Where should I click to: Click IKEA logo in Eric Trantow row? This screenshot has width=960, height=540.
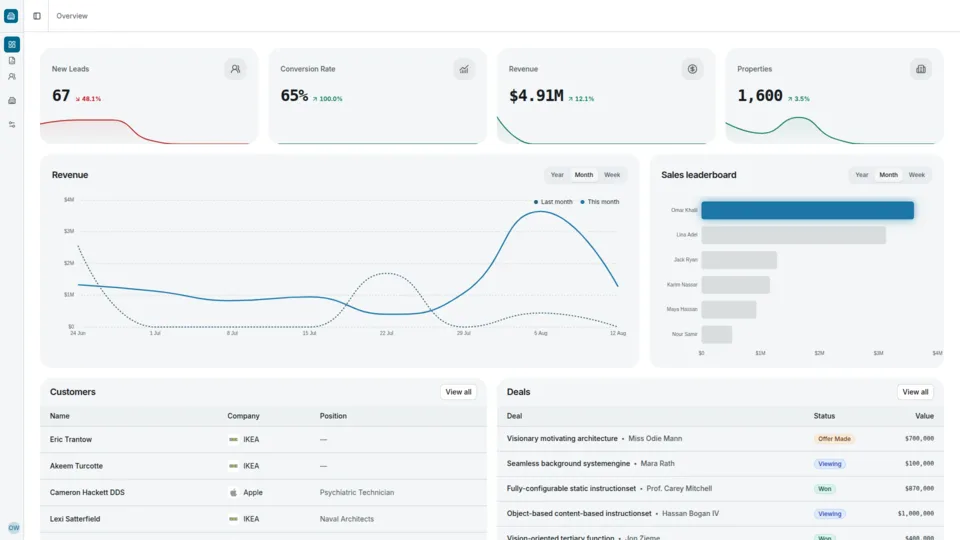click(233, 440)
